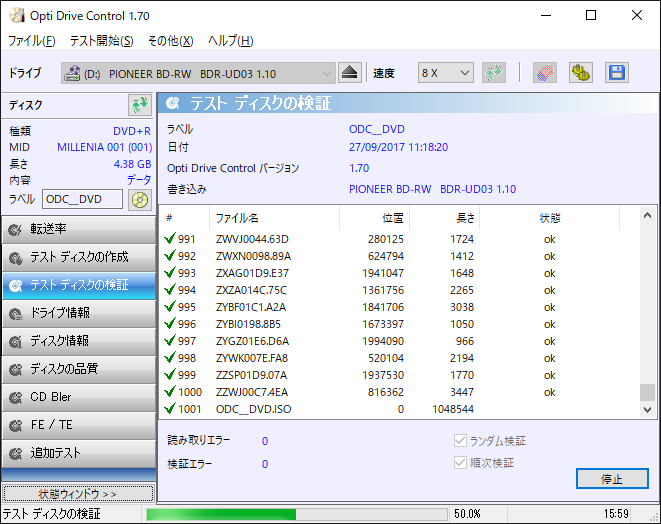Open the テスト開始(S) menu

point(102,41)
